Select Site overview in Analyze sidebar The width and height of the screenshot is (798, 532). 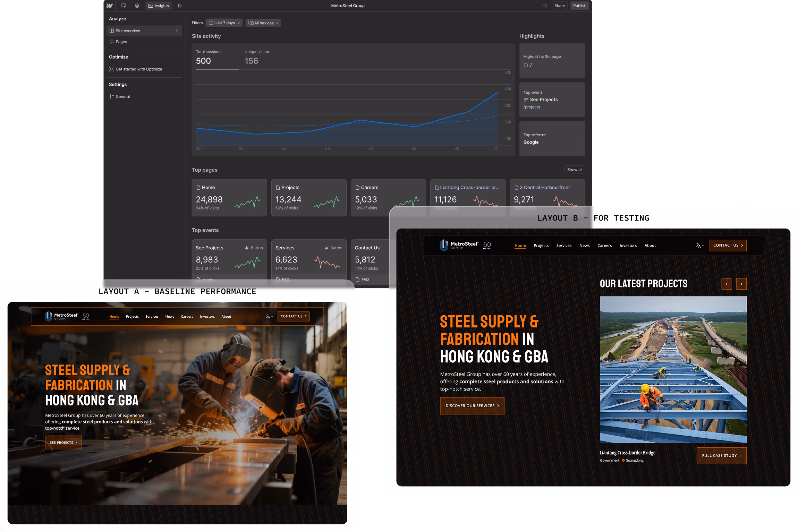point(144,31)
